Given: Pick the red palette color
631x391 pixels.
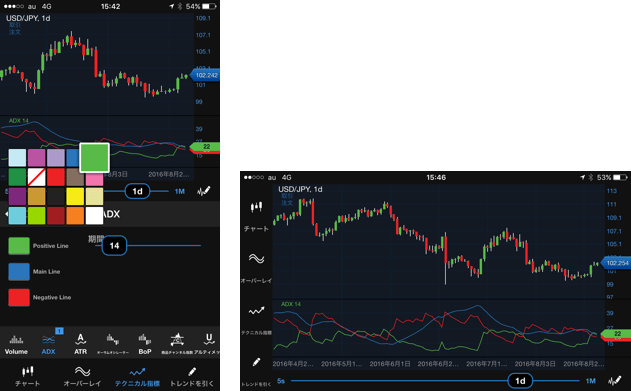Looking at the screenshot, I should click(56, 177).
